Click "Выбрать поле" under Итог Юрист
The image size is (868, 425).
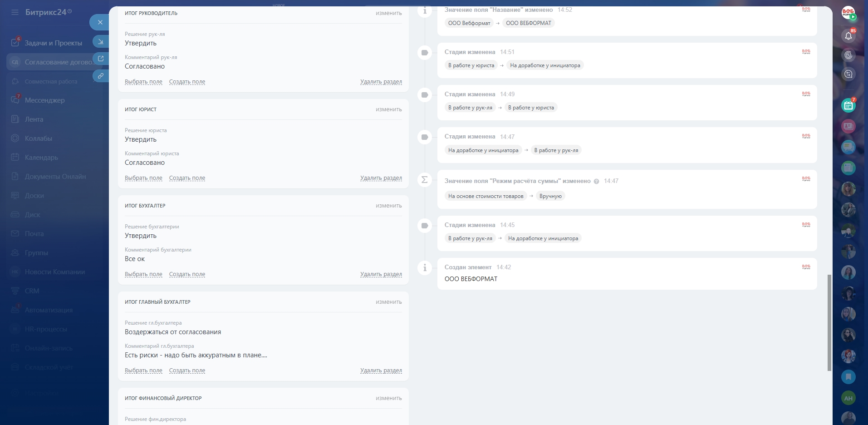[143, 178]
